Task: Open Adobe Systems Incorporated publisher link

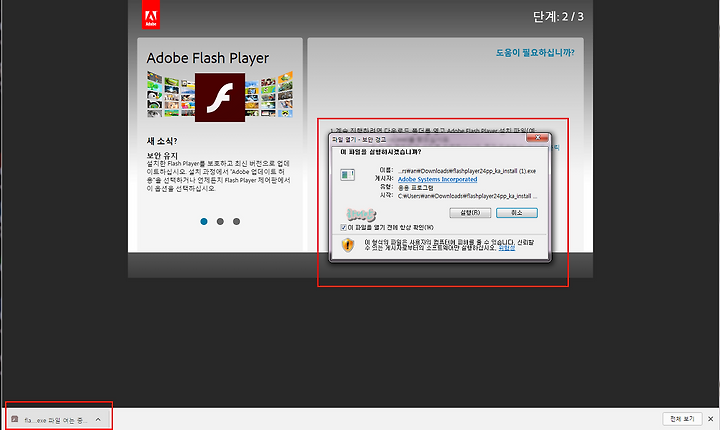Action: coord(437,179)
